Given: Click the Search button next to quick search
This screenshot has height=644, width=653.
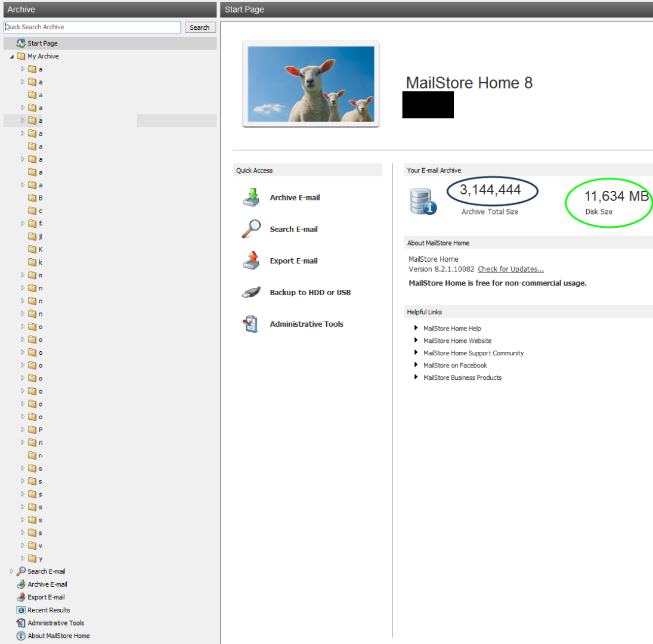Looking at the screenshot, I should (200, 27).
